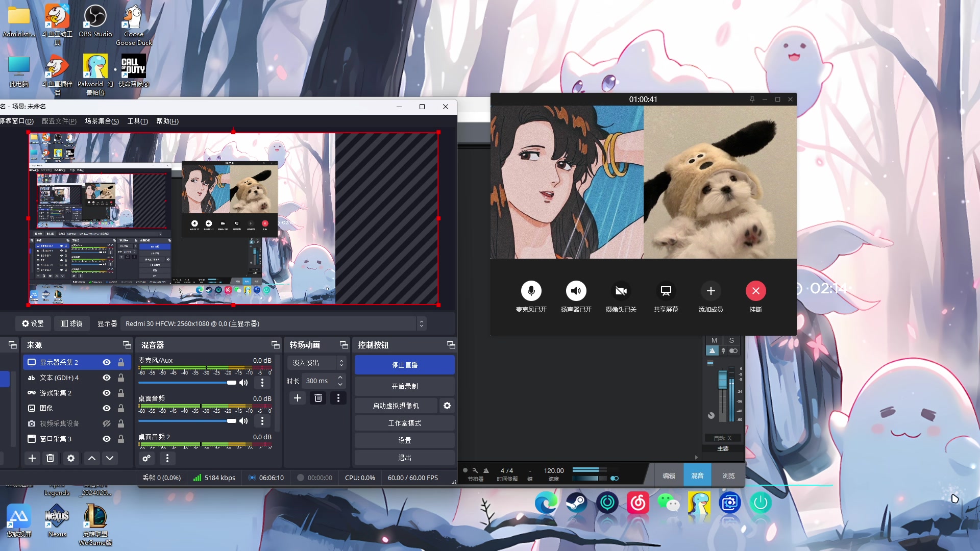Viewport: 980px width, 551px height.
Task: Move the selected source down
Action: tap(110, 458)
